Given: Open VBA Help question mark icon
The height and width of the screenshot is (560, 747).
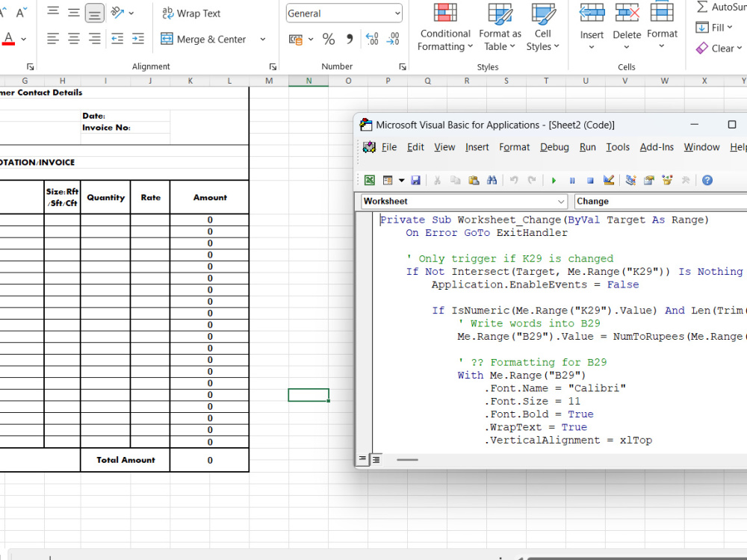Looking at the screenshot, I should click(x=707, y=181).
